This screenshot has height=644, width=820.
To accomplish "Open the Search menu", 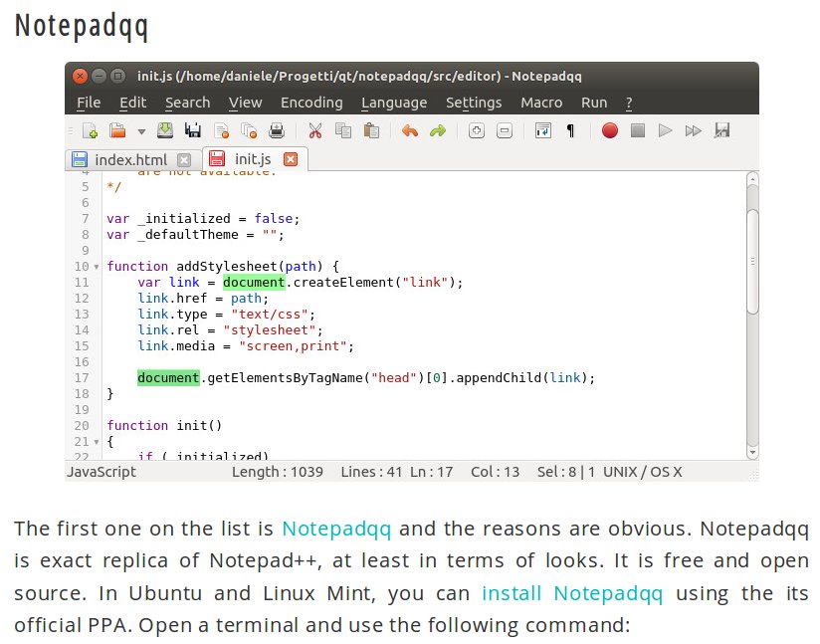I will point(188,103).
